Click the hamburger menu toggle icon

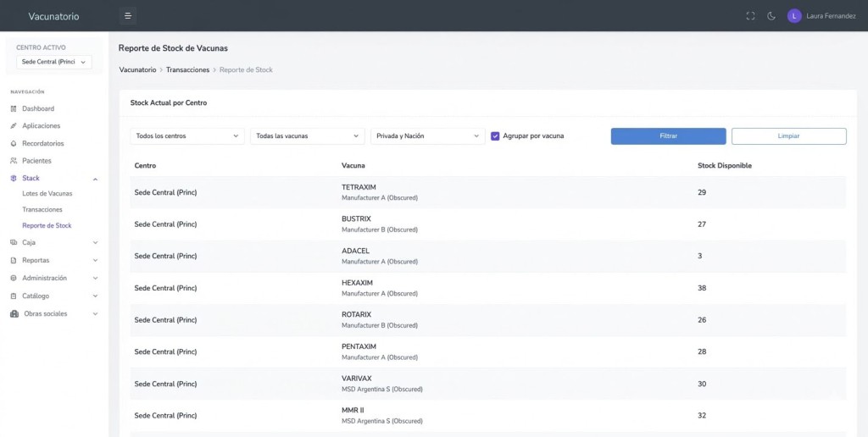tap(127, 15)
